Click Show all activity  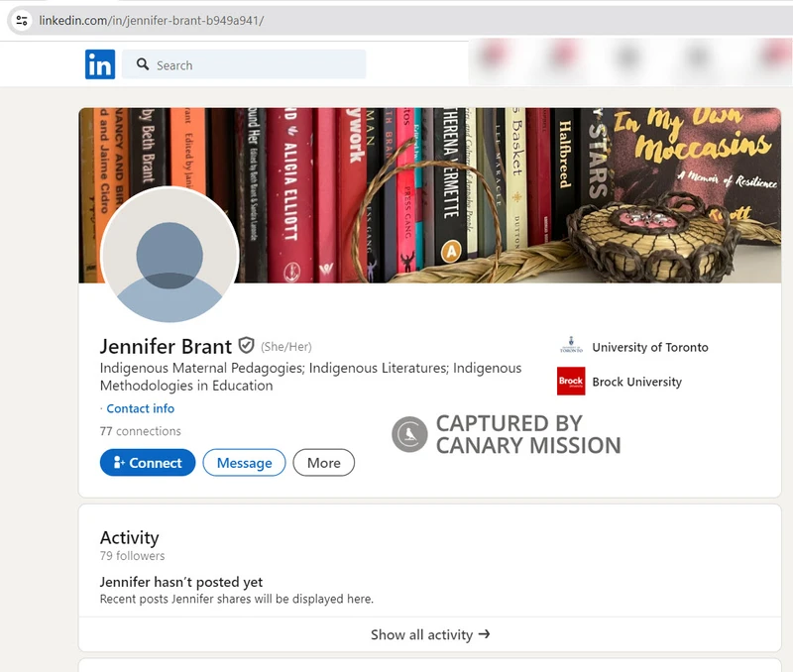(430, 634)
